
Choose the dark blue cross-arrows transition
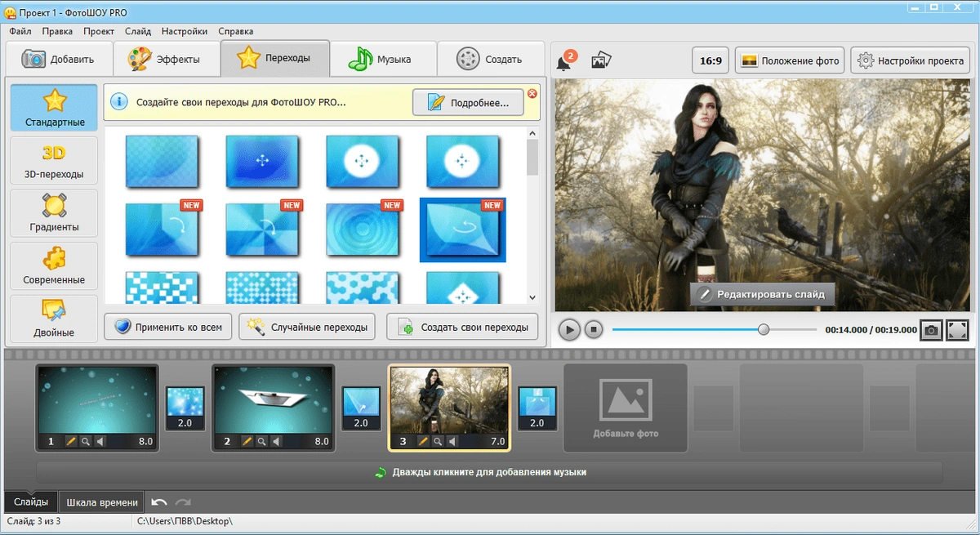coord(262,160)
